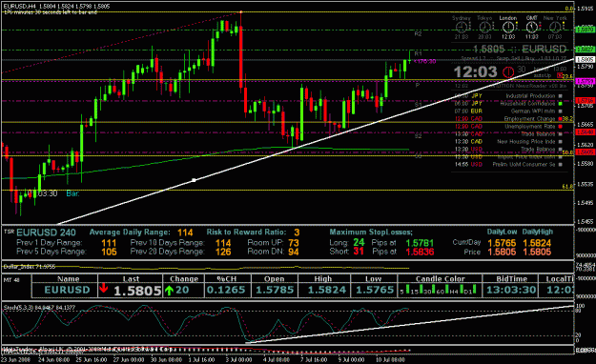This screenshot has width=596, height=364.
Task: Click the Tokyo session clock
Action: 484,28
